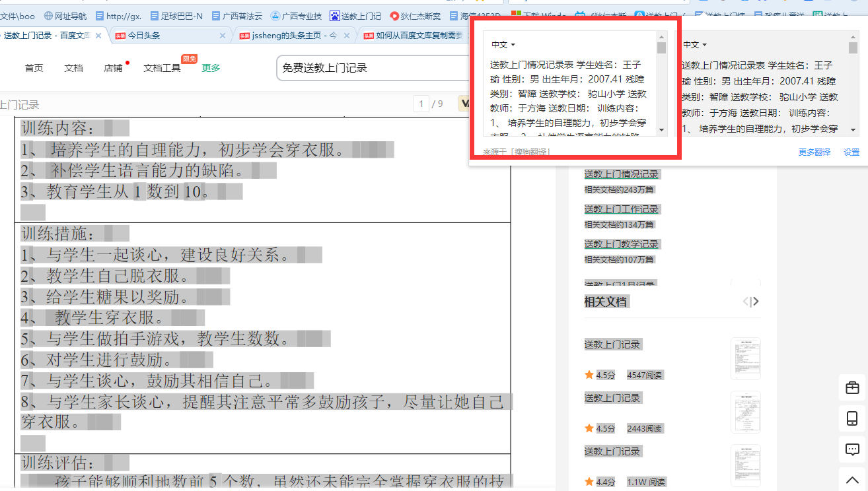Click the mobile phone view icon
The width and height of the screenshot is (868, 491).
coord(852,418)
